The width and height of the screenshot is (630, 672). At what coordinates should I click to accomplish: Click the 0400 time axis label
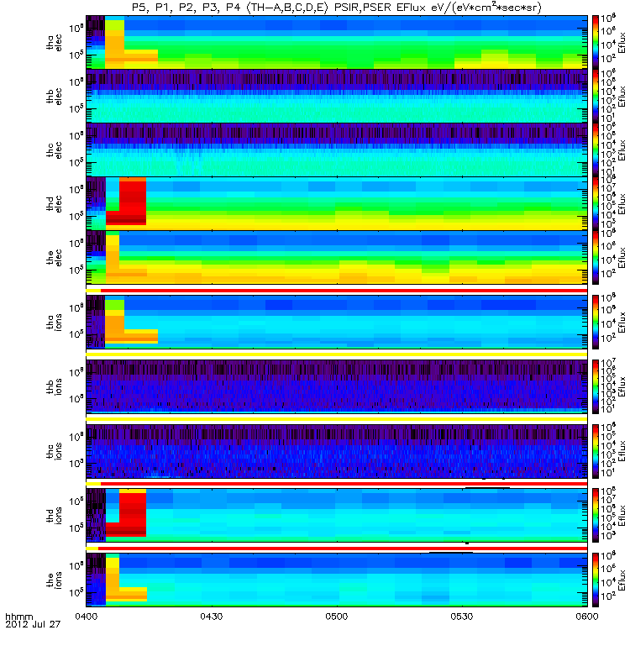point(87,617)
